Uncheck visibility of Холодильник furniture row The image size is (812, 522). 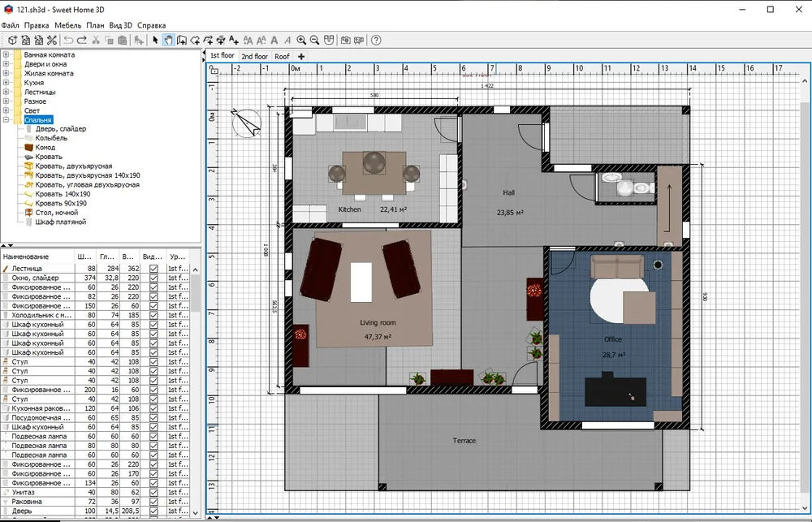click(153, 315)
